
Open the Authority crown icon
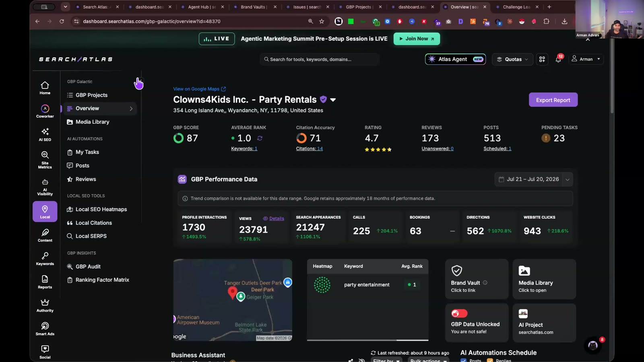(x=45, y=305)
